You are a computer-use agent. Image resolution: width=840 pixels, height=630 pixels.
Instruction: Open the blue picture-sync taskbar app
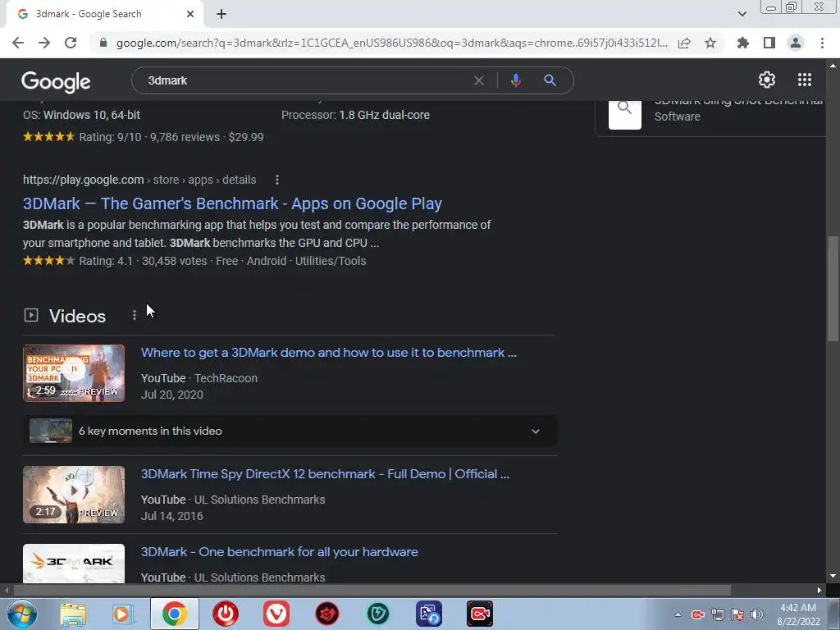tap(429, 614)
